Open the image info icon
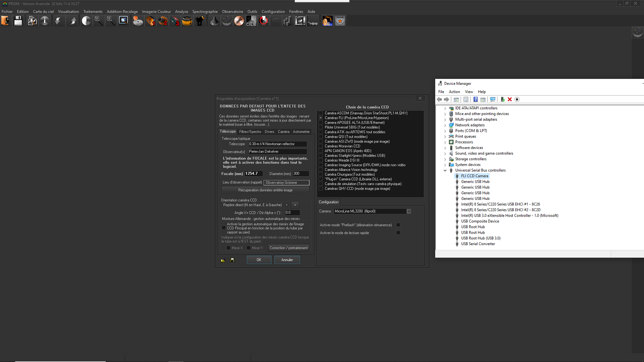The width and height of the screenshot is (644, 362). point(45,21)
